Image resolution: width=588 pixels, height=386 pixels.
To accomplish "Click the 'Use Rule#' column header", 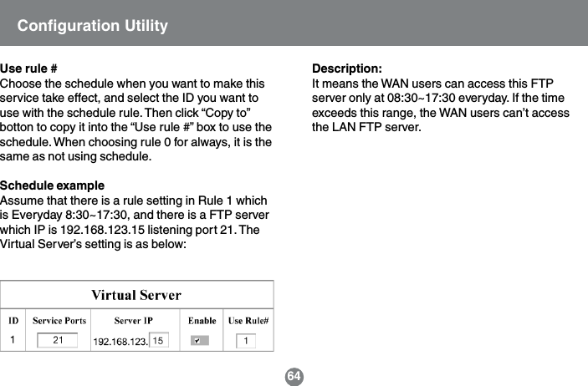I will click(248, 321).
